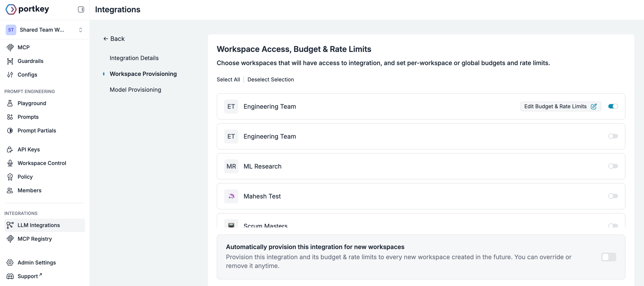Open the Policy page icon
644x286 pixels.
tap(10, 177)
